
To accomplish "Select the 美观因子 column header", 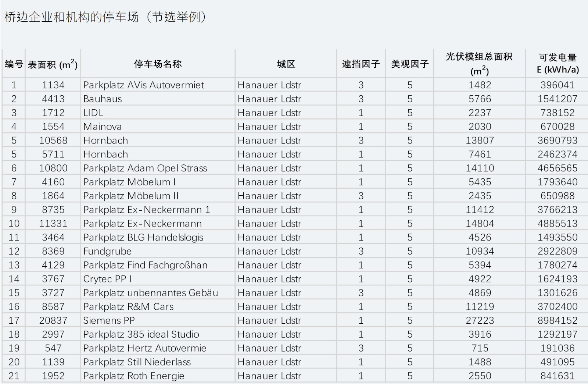I will [410, 64].
